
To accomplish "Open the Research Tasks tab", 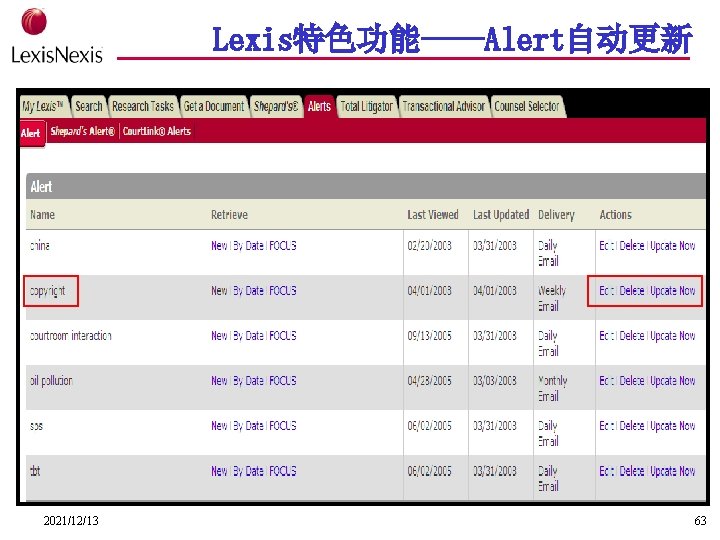I will point(143,107).
